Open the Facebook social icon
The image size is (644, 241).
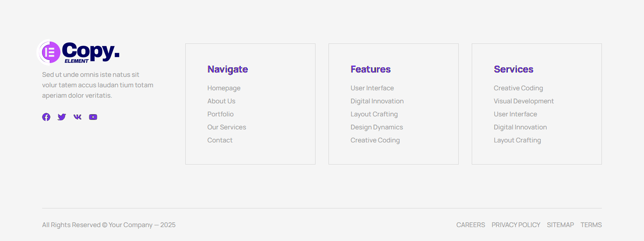46,117
